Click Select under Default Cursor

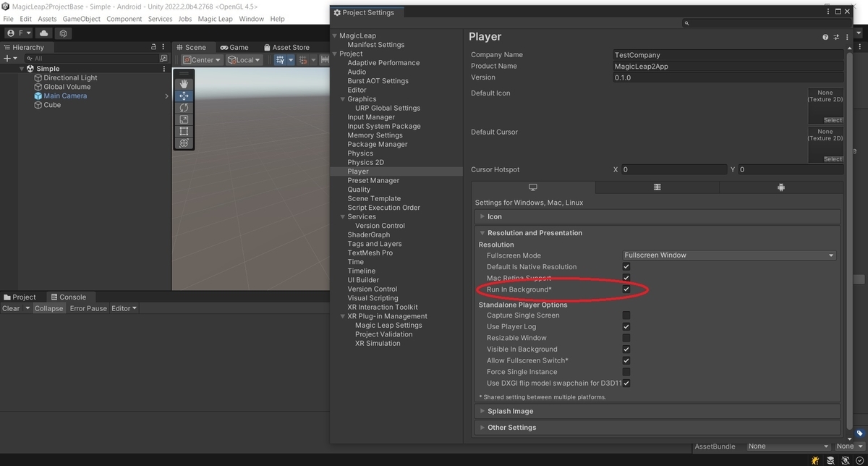point(833,159)
